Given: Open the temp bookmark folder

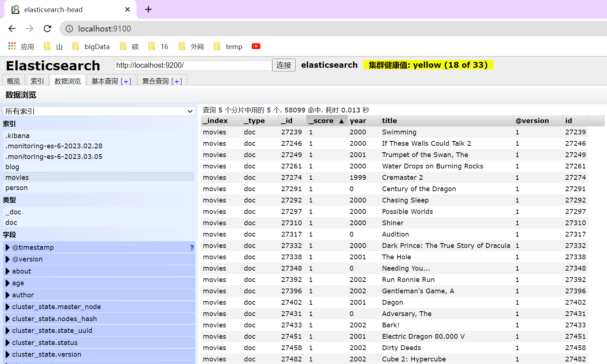Looking at the screenshot, I should click(x=228, y=47).
